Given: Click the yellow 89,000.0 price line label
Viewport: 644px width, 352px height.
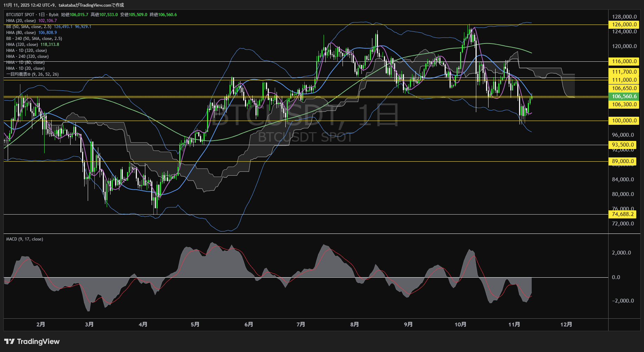Looking at the screenshot, I should coord(623,161).
